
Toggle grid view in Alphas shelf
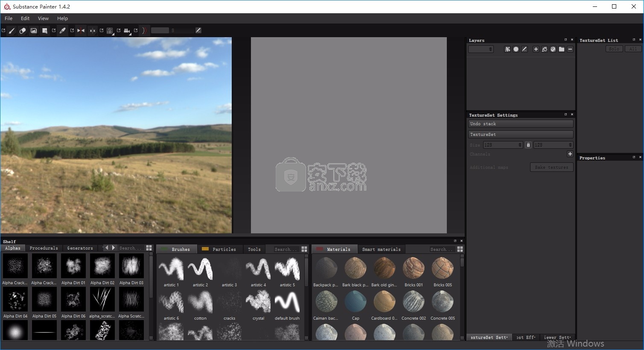point(149,248)
